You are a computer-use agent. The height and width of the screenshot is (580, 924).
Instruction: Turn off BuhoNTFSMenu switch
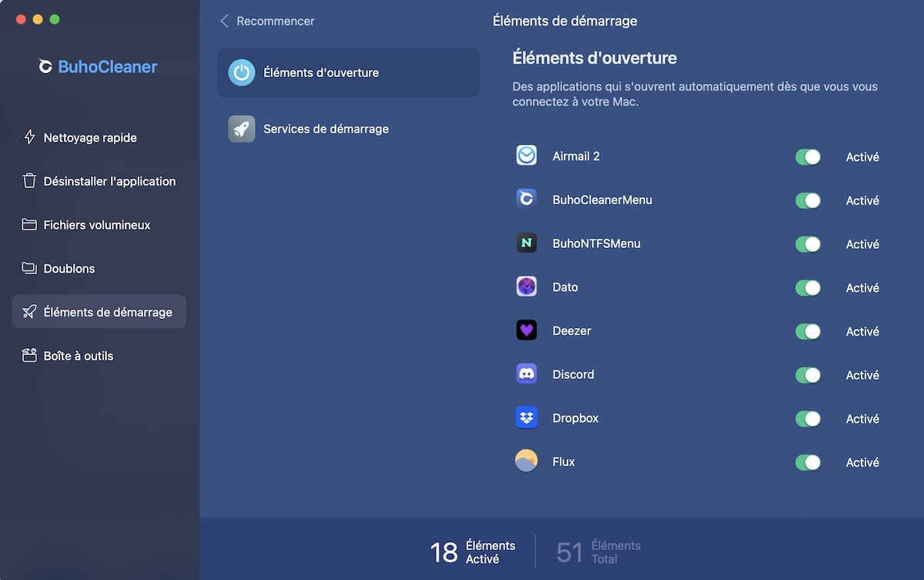808,244
